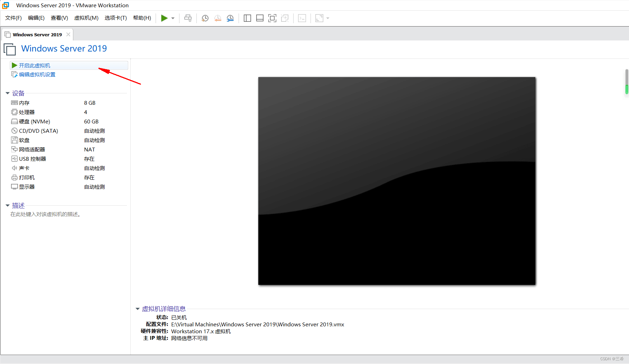Viewport: 629px width, 364px height.
Task: Click the vertical scrollbar on the right
Action: pos(627,82)
